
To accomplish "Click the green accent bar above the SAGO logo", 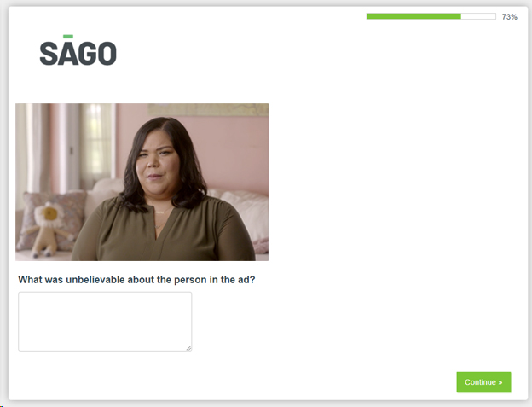I will 68,37.
